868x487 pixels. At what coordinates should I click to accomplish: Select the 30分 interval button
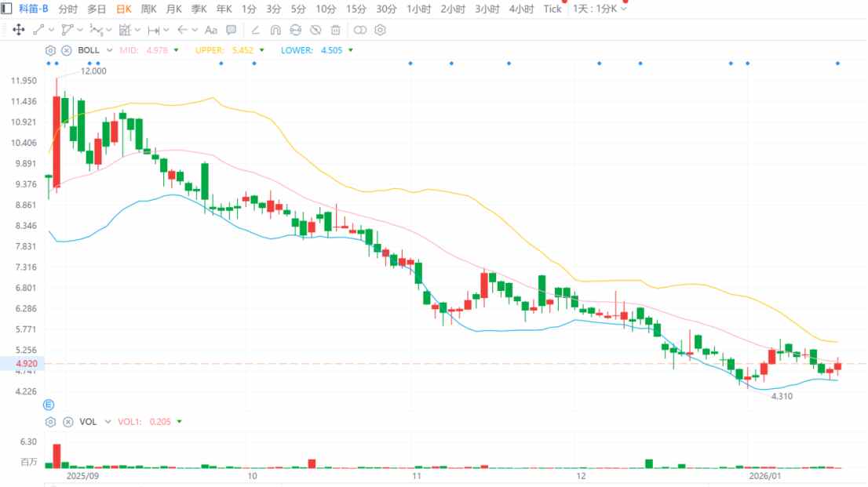(386, 9)
